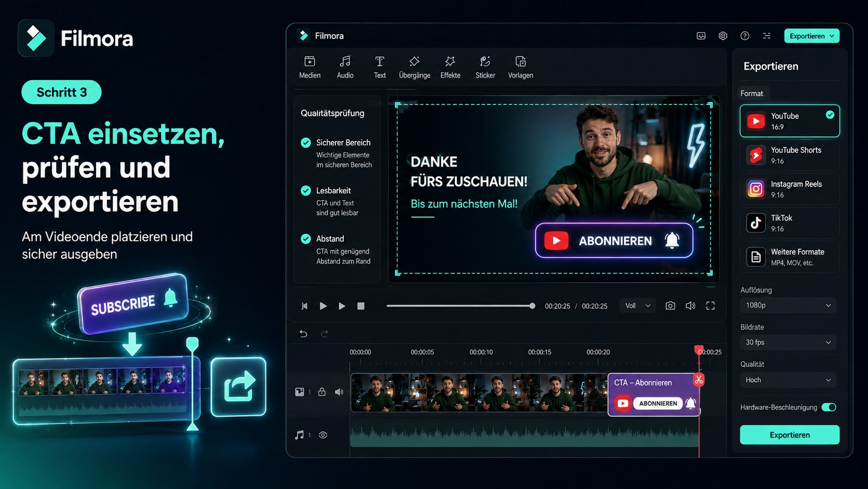868x489 pixels.
Task: Click the glowing share export icon
Action: (x=238, y=387)
